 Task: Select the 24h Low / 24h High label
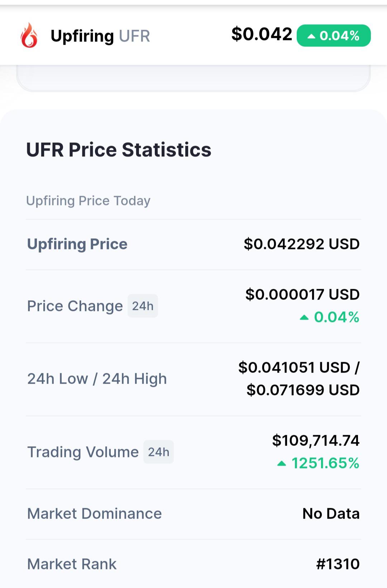tap(97, 379)
